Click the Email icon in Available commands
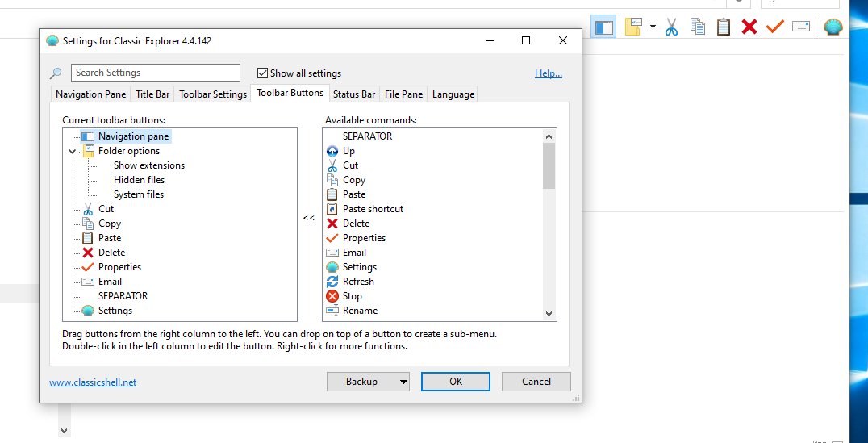The height and width of the screenshot is (443, 868). click(x=332, y=253)
